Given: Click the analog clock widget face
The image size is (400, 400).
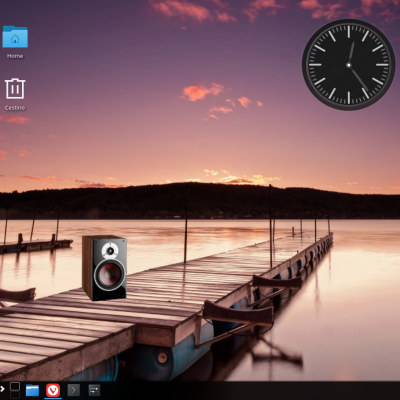Looking at the screenshot, I should (349, 65).
